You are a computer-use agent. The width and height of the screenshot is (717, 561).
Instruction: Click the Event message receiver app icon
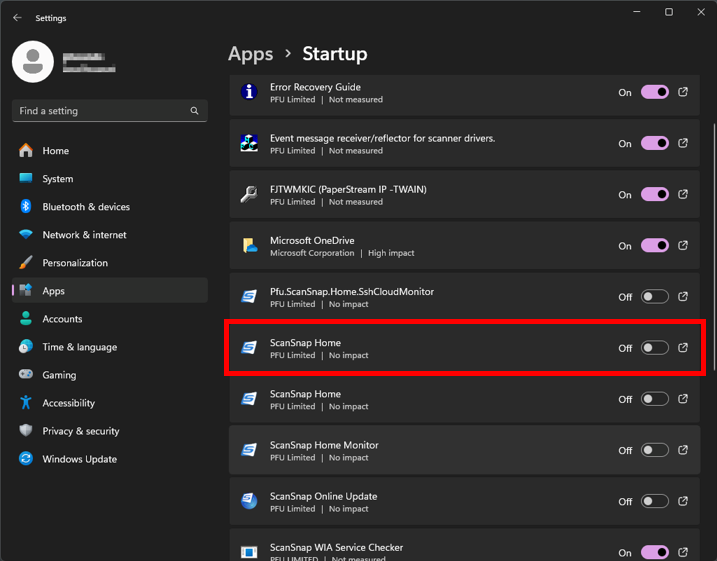click(249, 143)
